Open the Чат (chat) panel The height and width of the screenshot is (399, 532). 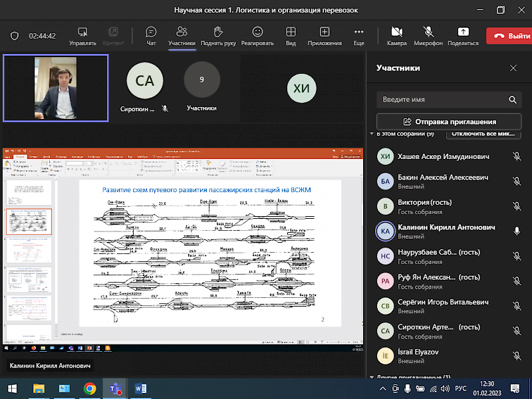click(151, 33)
